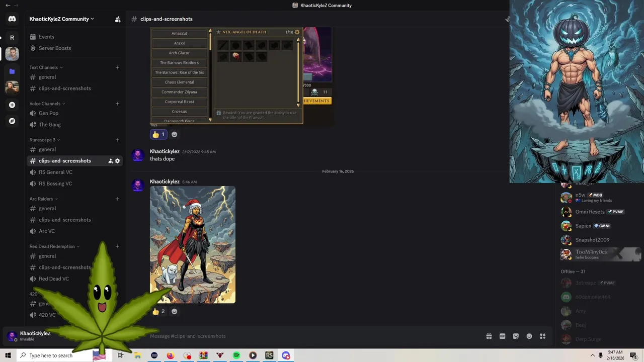Toggle the thumbs up 1 reaction

click(158, 134)
